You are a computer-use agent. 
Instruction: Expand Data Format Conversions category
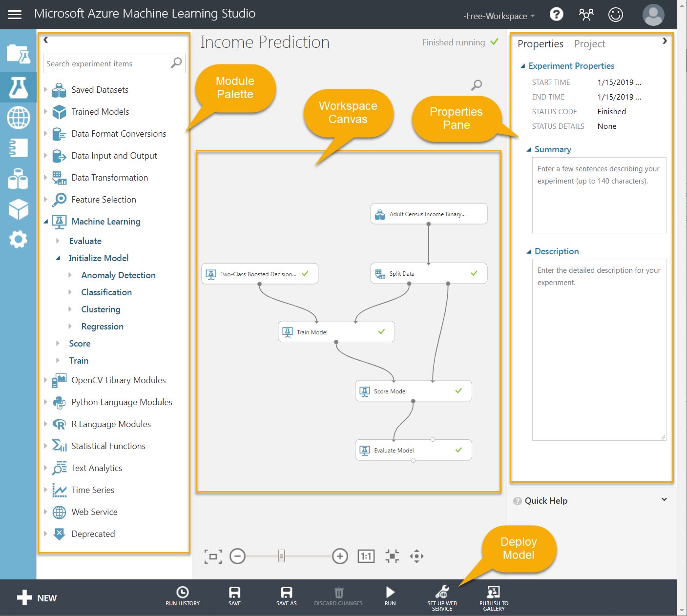(x=45, y=133)
